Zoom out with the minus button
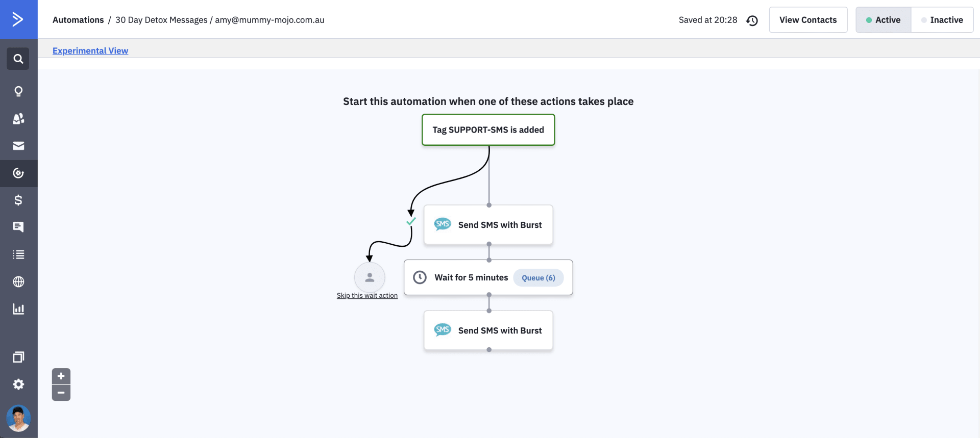 click(x=61, y=393)
